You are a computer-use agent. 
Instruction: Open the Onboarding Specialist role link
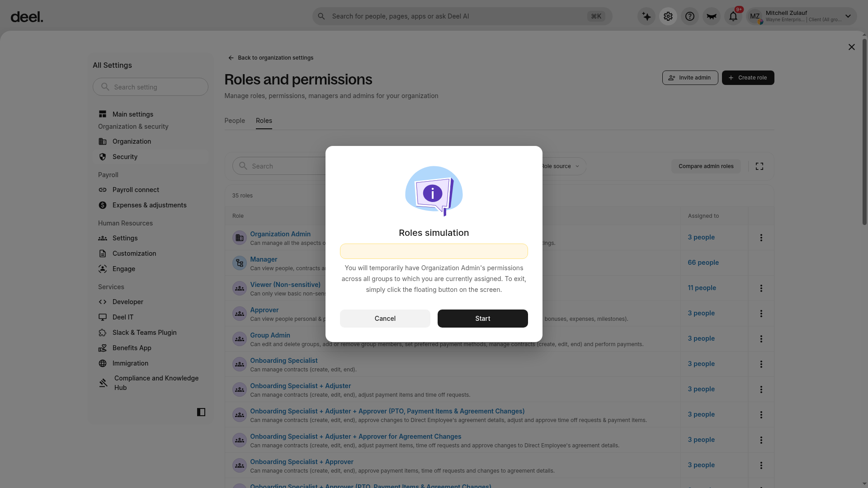coord(284,361)
